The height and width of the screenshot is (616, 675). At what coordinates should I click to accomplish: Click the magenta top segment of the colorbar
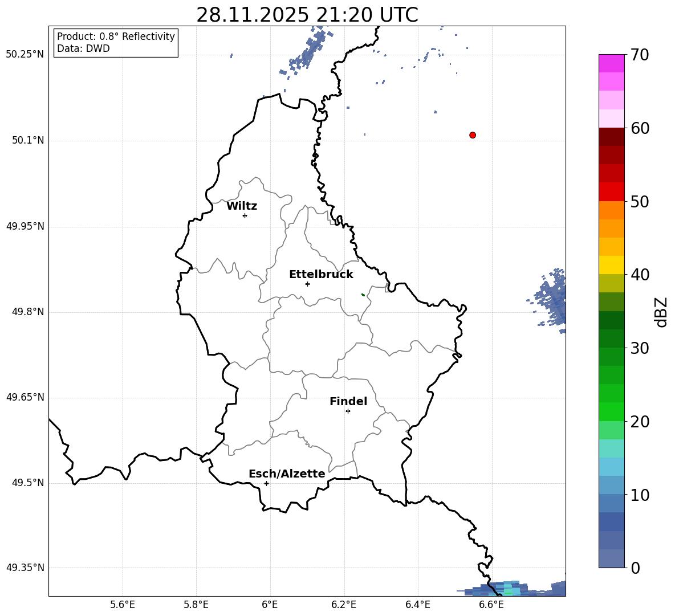pos(611,63)
